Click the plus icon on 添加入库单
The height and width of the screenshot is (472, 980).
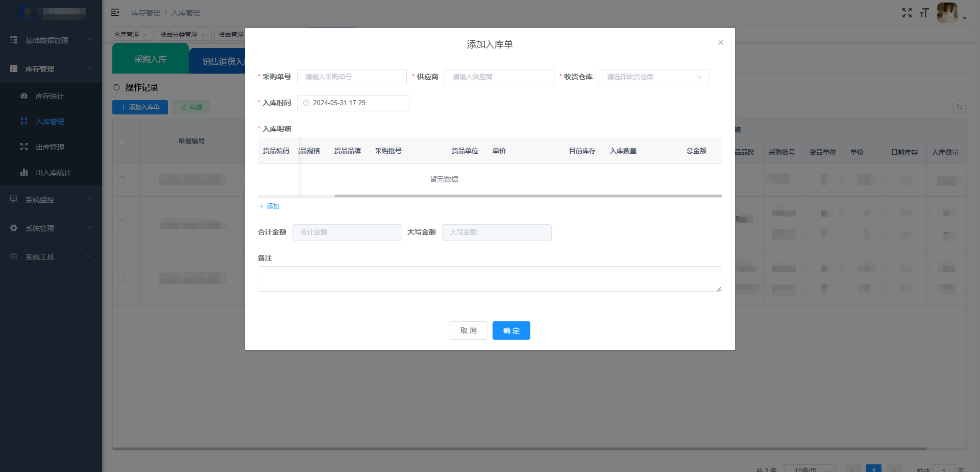point(123,107)
